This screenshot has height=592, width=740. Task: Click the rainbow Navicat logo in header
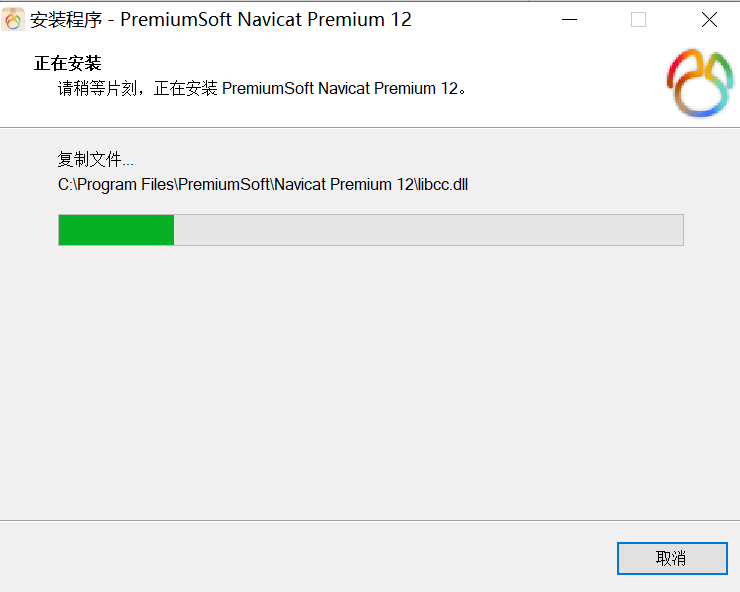pyautogui.click(x=700, y=83)
